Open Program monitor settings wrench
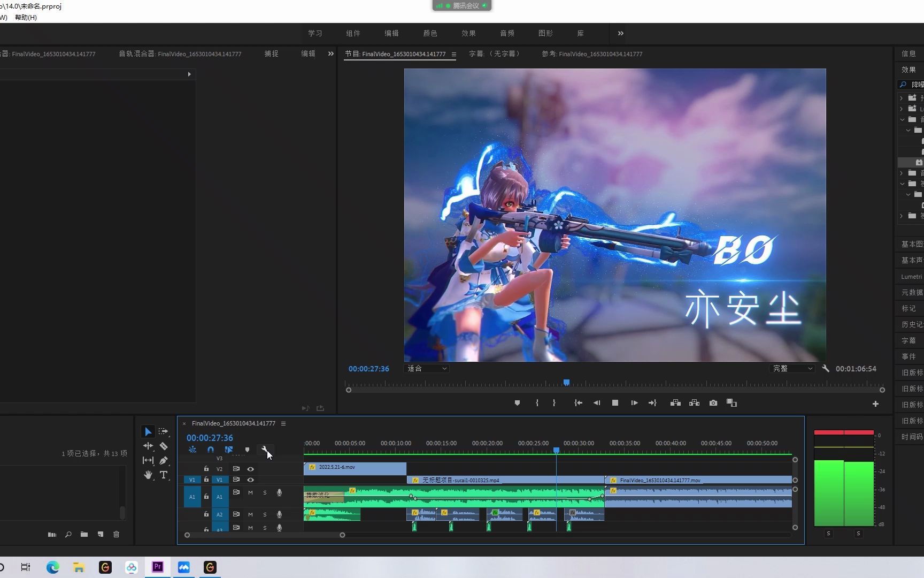The height and width of the screenshot is (578, 924). click(826, 368)
